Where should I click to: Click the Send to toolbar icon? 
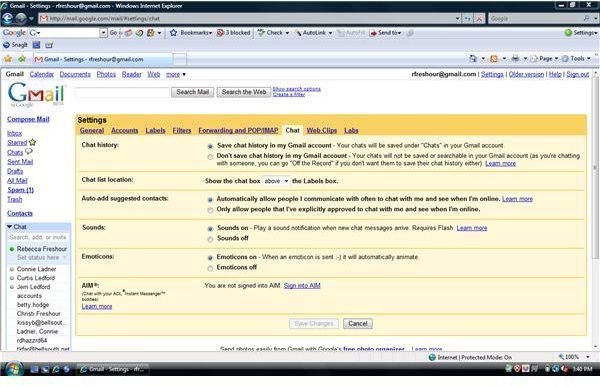click(x=373, y=33)
